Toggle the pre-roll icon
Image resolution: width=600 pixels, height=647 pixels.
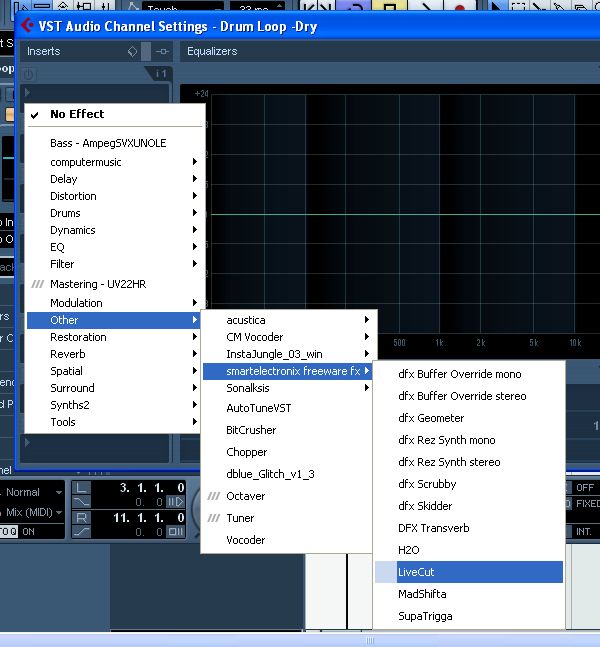pos(175,502)
